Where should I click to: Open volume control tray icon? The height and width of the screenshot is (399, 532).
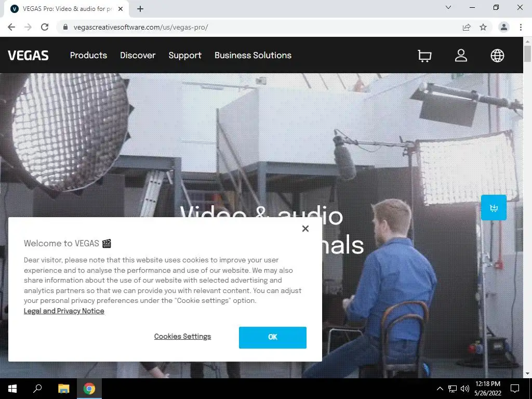(465, 389)
